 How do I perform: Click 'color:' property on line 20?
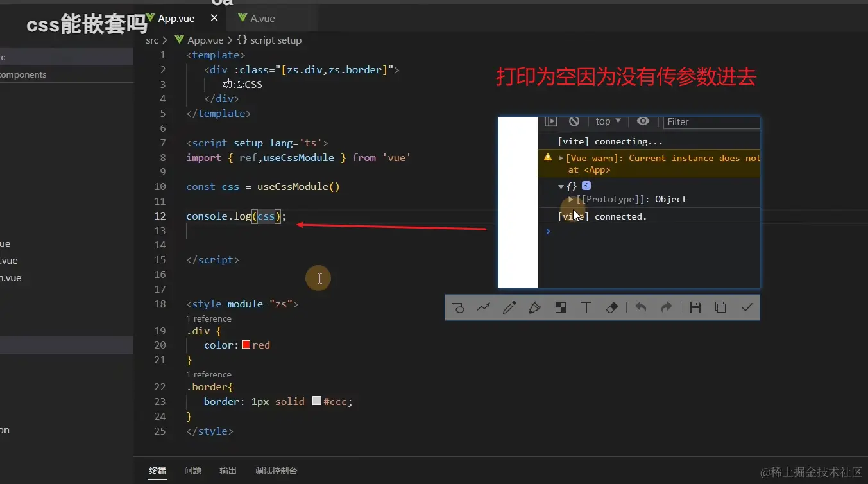point(221,345)
